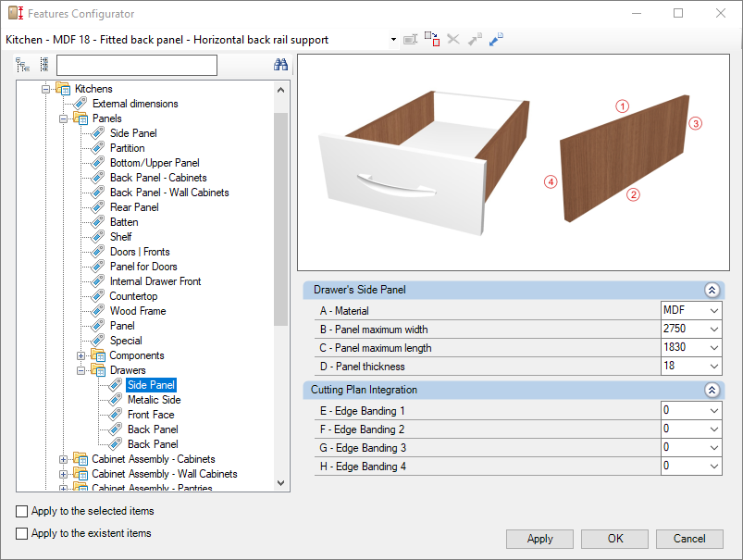Click the grey export arrow toolbar icon
This screenshot has height=560, width=743.
pos(475,40)
